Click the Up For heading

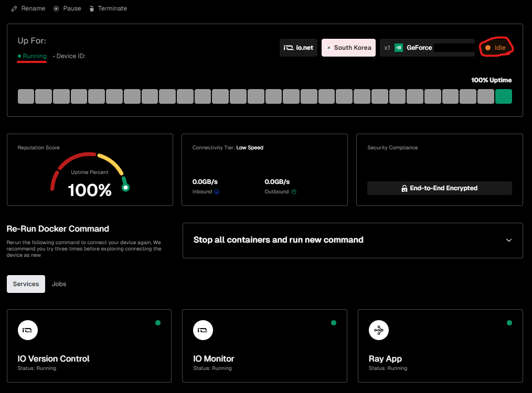(32, 41)
